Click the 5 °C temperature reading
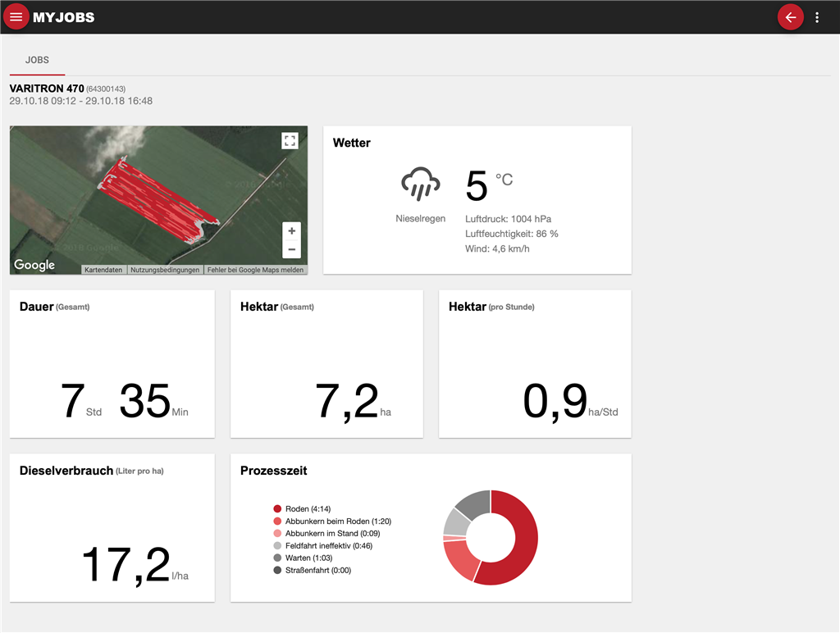Viewport: 840px width, 633px height. click(489, 186)
